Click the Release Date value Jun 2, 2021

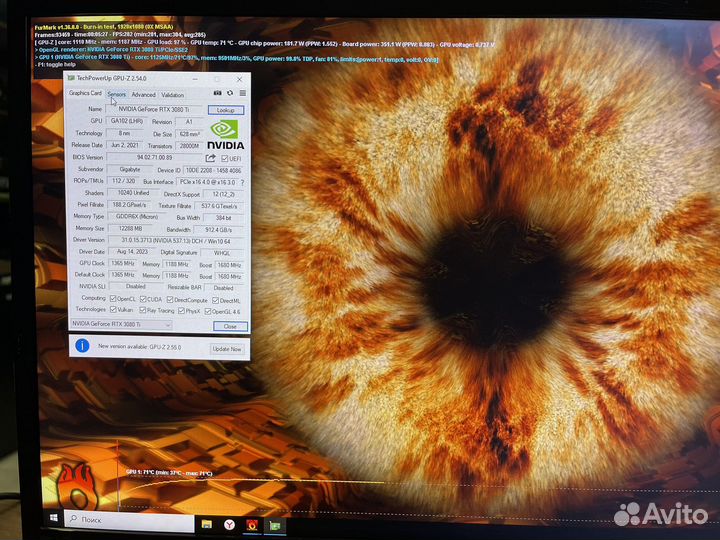125,145
